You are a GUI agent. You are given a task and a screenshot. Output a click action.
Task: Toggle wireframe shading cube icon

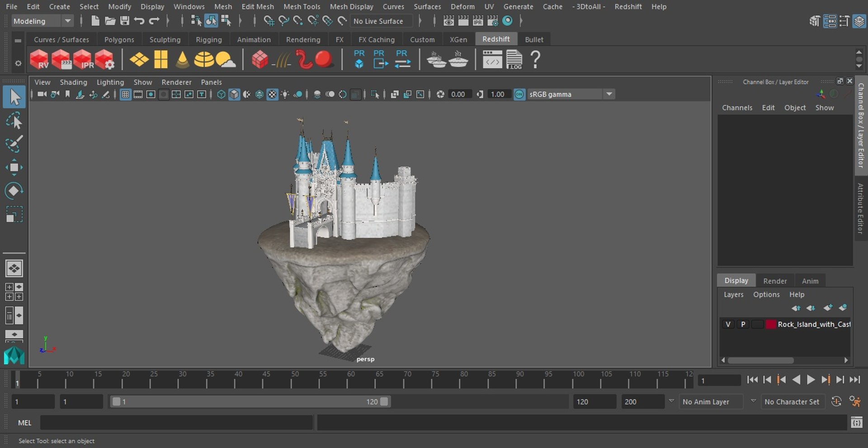pos(221,94)
